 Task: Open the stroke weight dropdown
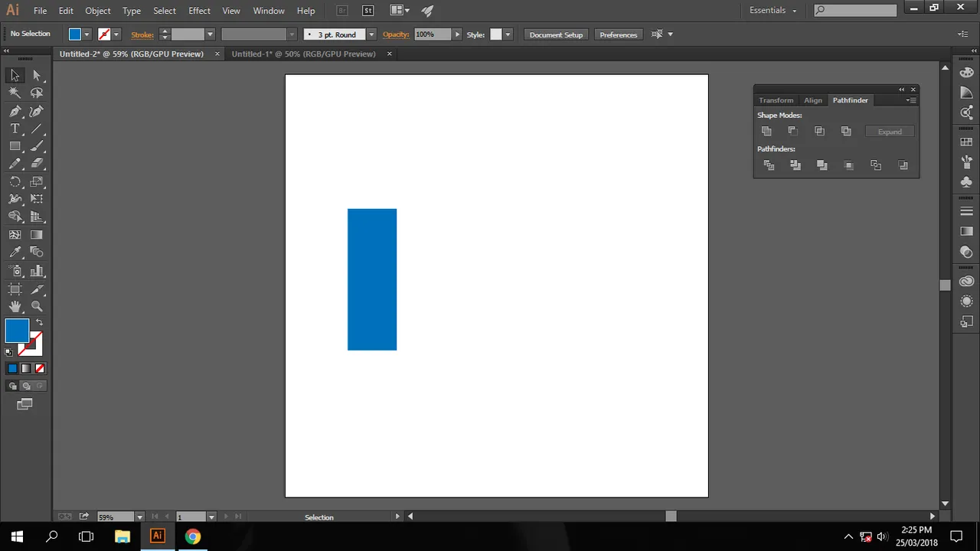(x=210, y=34)
